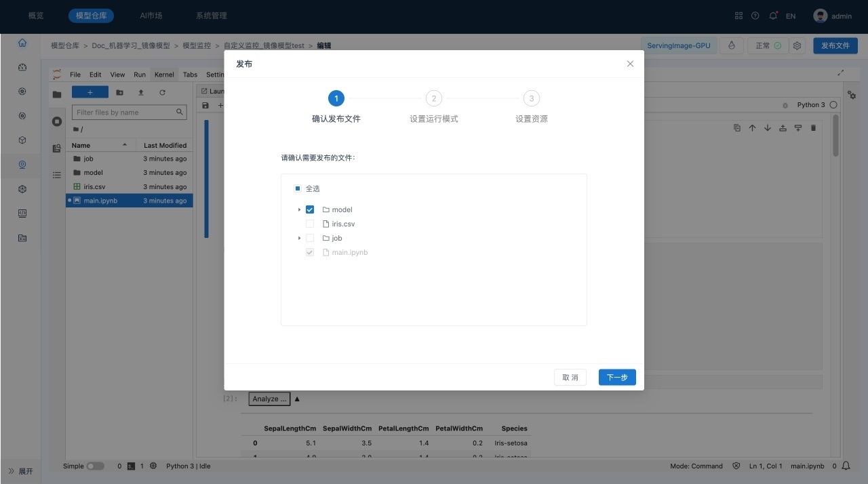
Task: Check the iris.csv file checkbox
Action: click(310, 224)
